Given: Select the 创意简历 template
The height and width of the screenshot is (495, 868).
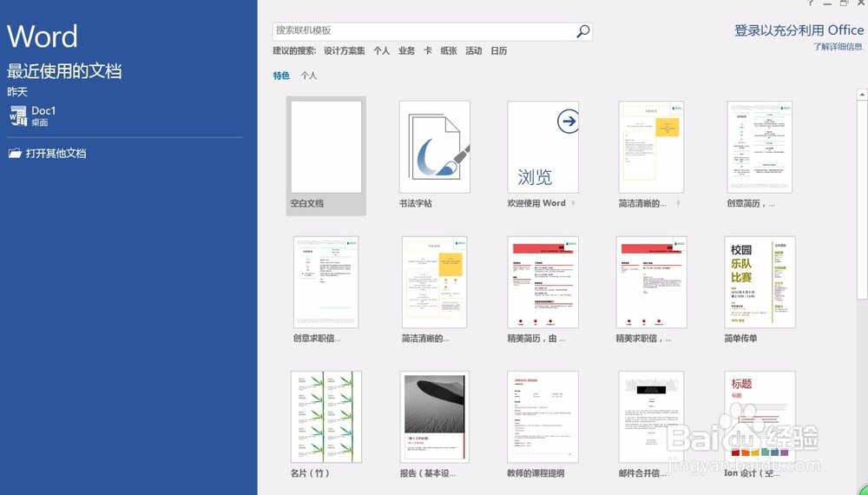Looking at the screenshot, I should (759, 147).
